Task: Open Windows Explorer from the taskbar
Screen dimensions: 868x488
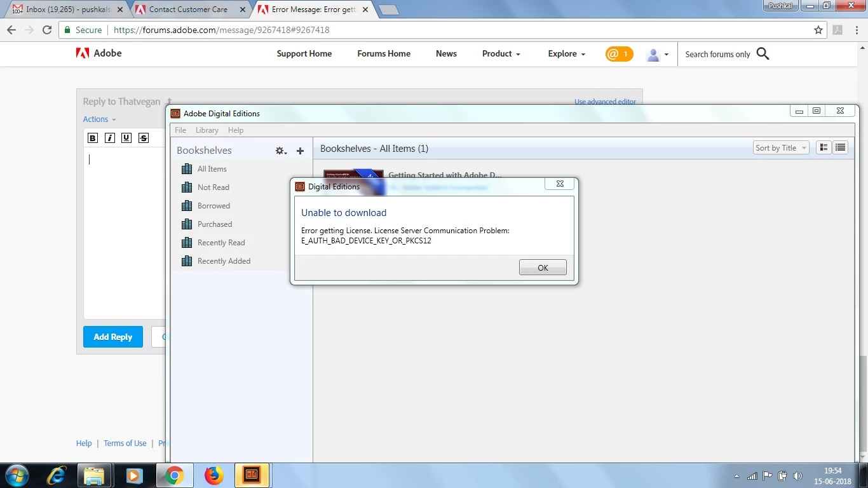Action: coord(95,475)
